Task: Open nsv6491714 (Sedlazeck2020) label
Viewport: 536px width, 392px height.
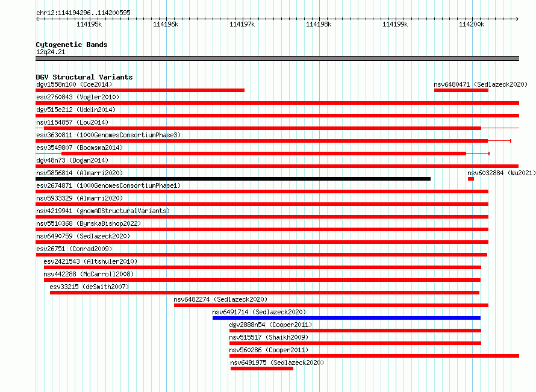Action: (259, 312)
